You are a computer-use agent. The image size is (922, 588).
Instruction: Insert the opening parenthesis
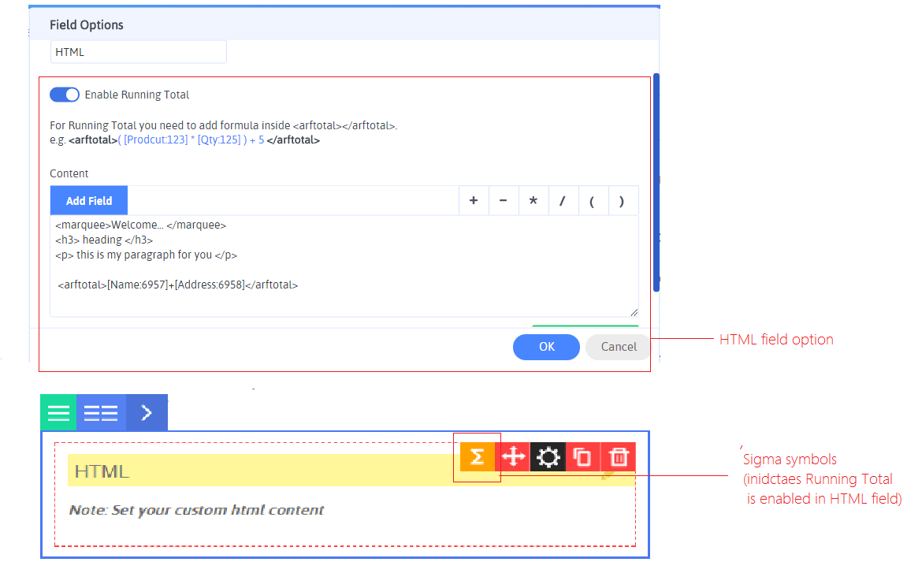coord(593,201)
